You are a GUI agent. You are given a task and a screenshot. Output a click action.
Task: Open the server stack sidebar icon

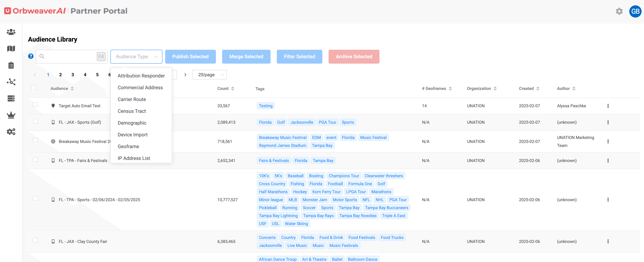tap(11, 98)
